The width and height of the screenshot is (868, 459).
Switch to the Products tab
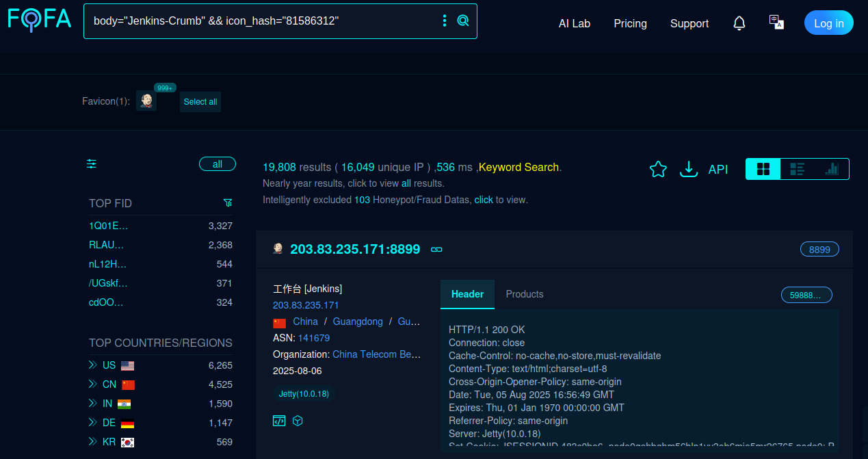pos(525,294)
